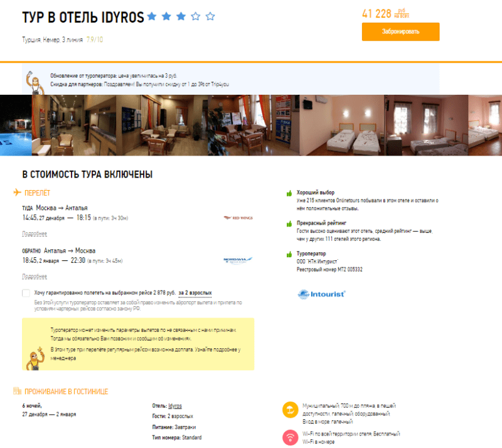Open the lobby seating area photo

click(x=162, y=125)
